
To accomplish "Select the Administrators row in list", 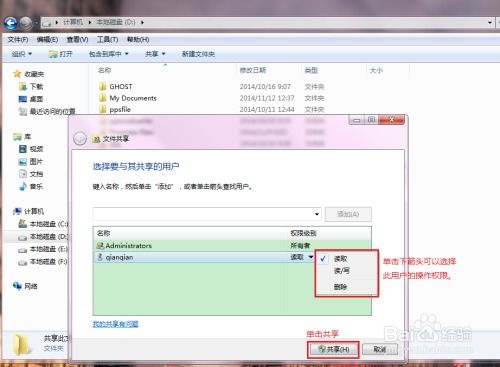I will [x=232, y=246].
